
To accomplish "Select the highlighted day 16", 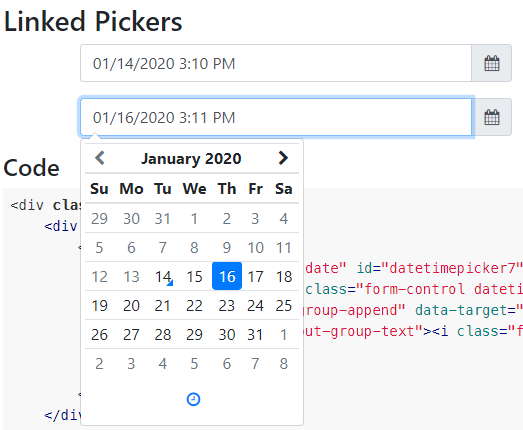I will point(227,276).
